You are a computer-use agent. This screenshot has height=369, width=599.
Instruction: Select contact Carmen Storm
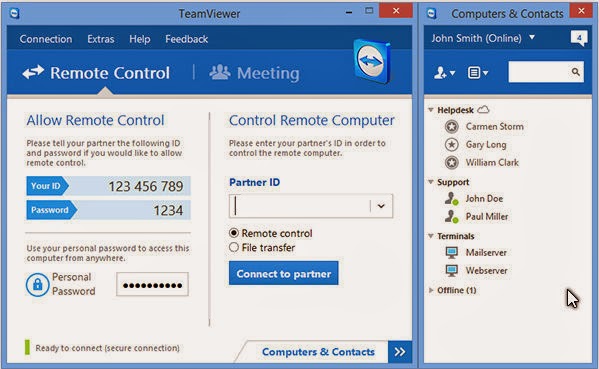494,126
